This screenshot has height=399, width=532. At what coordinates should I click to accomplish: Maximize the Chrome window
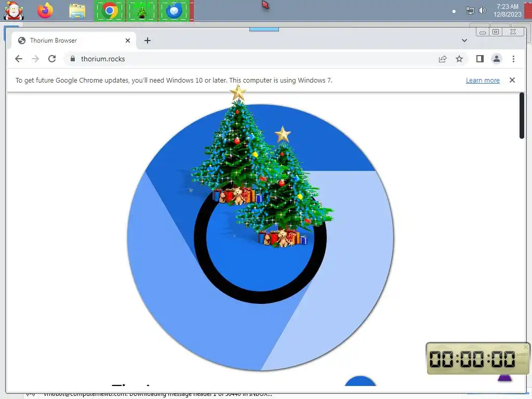pyautogui.click(x=495, y=32)
